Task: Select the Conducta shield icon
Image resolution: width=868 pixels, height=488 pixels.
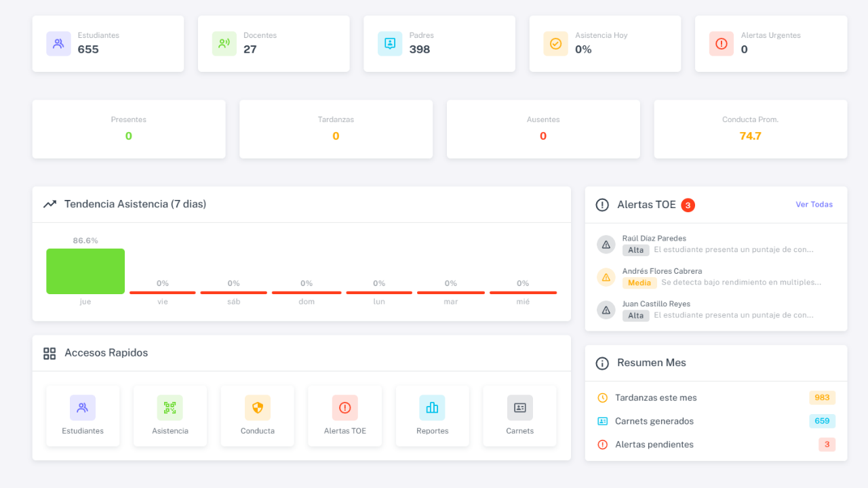Action: (257, 407)
